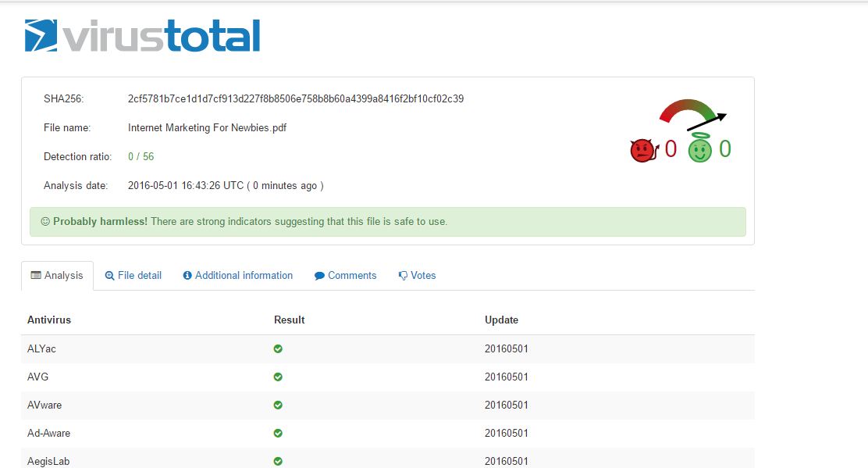This screenshot has width=868, height=468.
Task: Open the Analysis tab
Action: (x=57, y=276)
